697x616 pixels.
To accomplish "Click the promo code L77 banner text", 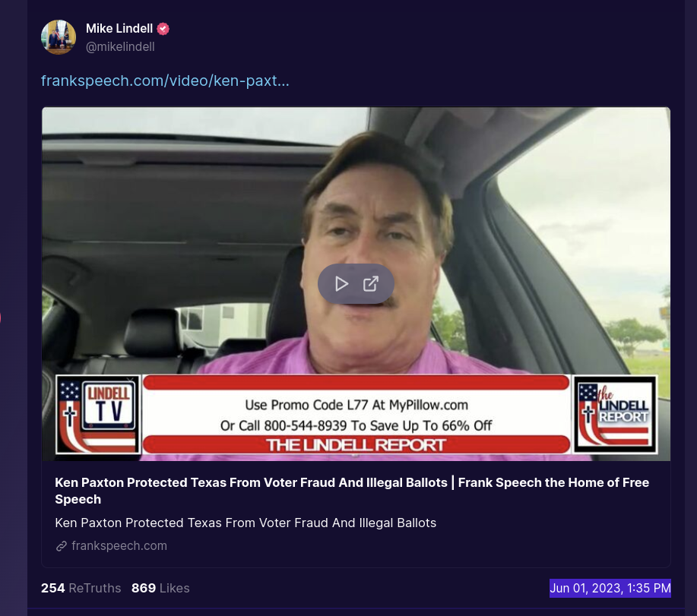I will point(356,415).
